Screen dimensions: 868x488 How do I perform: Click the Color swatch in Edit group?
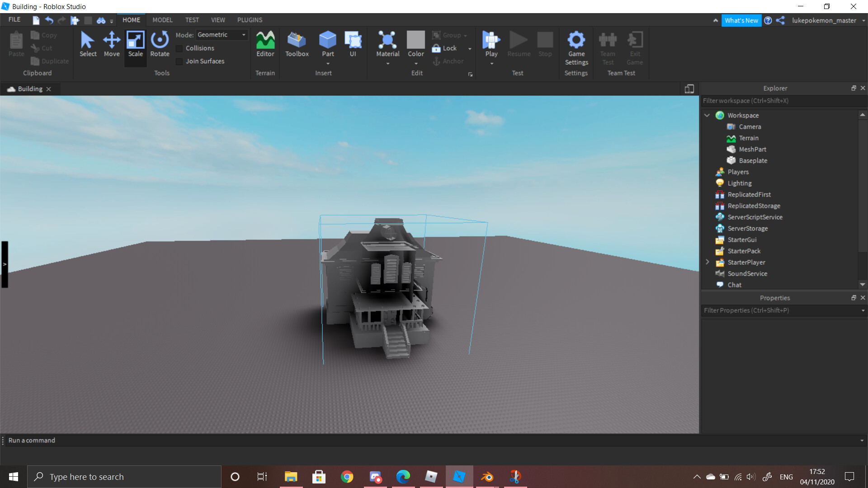coord(415,40)
